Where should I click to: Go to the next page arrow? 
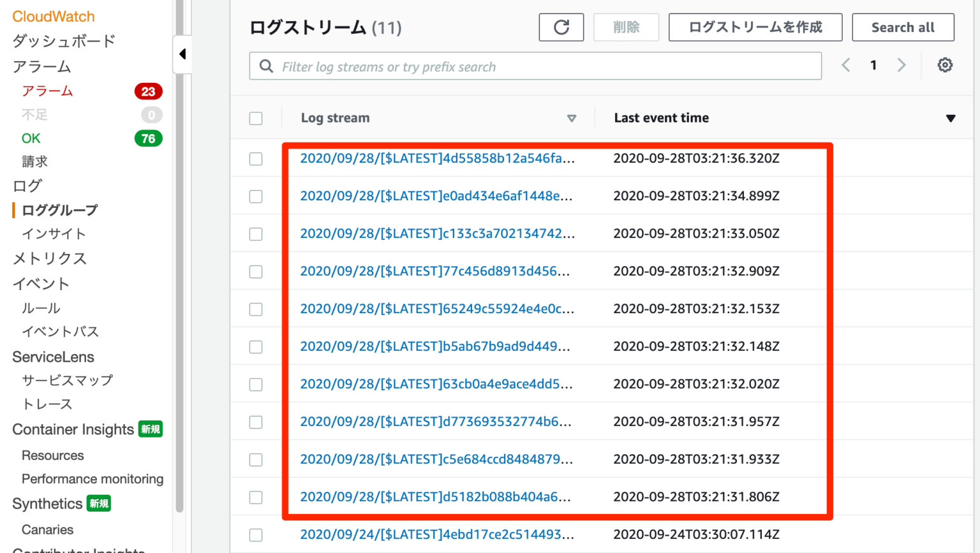[x=901, y=65]
